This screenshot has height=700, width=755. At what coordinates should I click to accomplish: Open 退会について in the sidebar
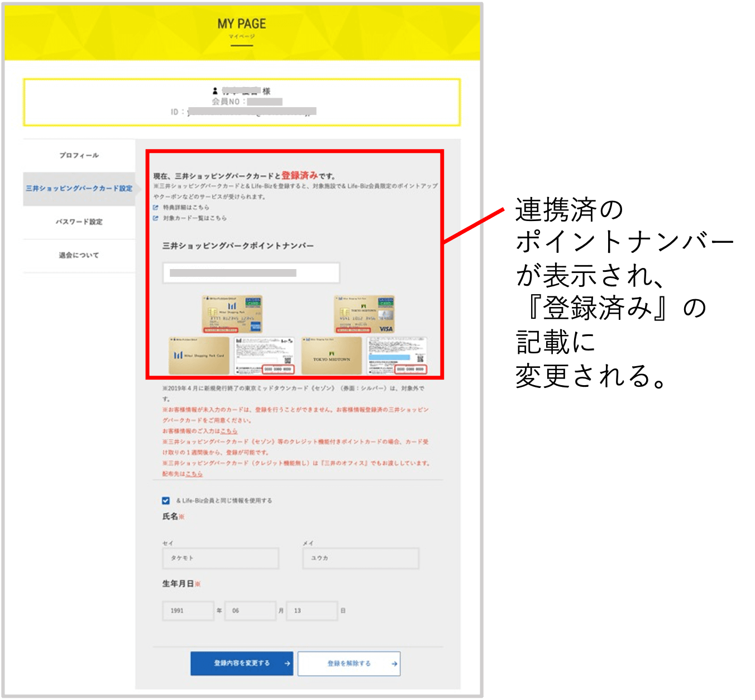[79, 255]
